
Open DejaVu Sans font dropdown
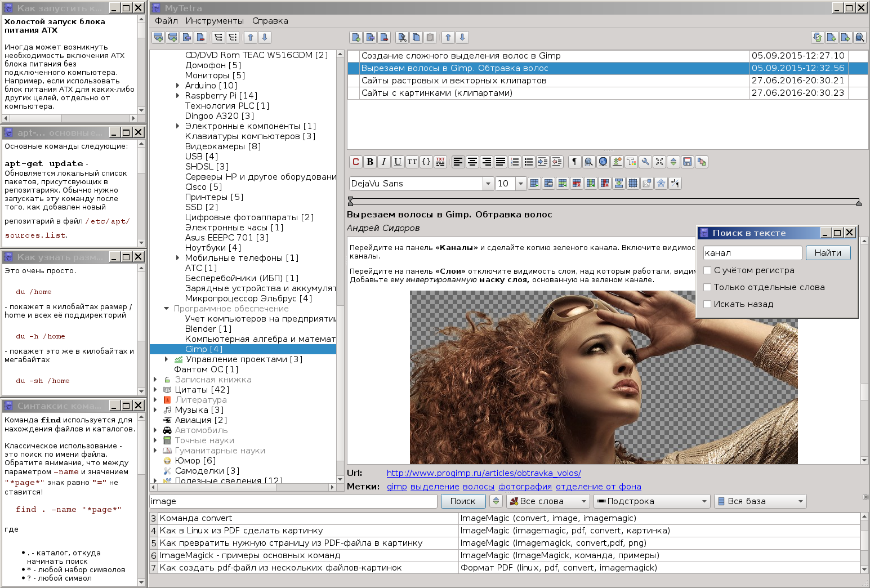click(x=488, y=184)
